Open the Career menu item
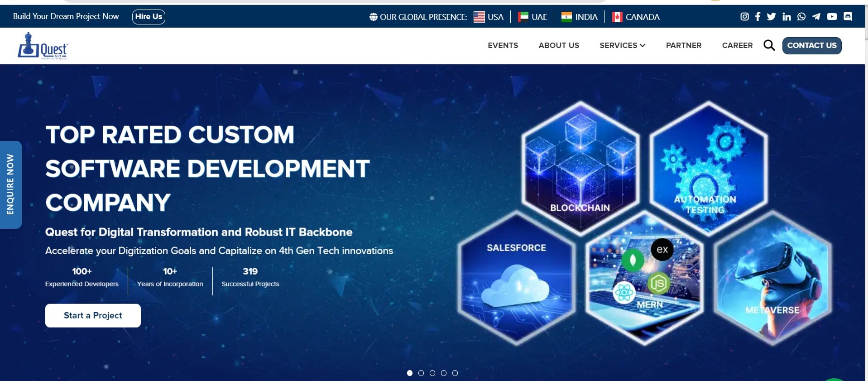The image size is (868, 381). click(737, 45)
